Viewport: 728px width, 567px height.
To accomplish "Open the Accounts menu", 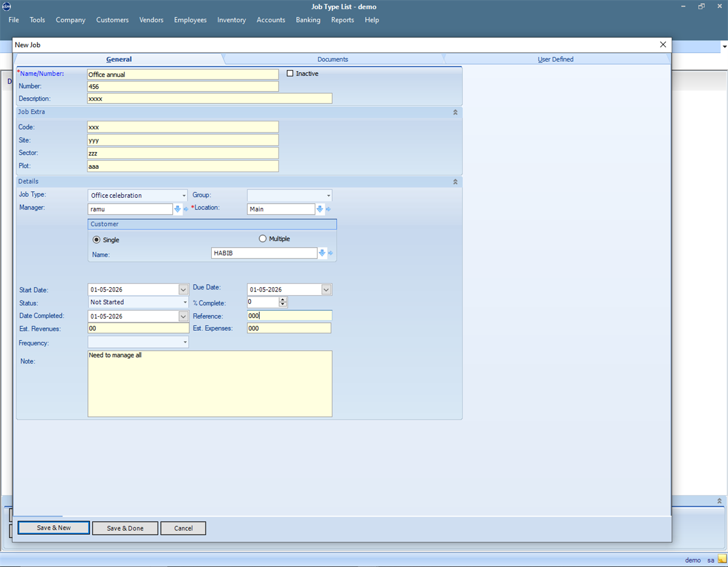I will (271, 20).
